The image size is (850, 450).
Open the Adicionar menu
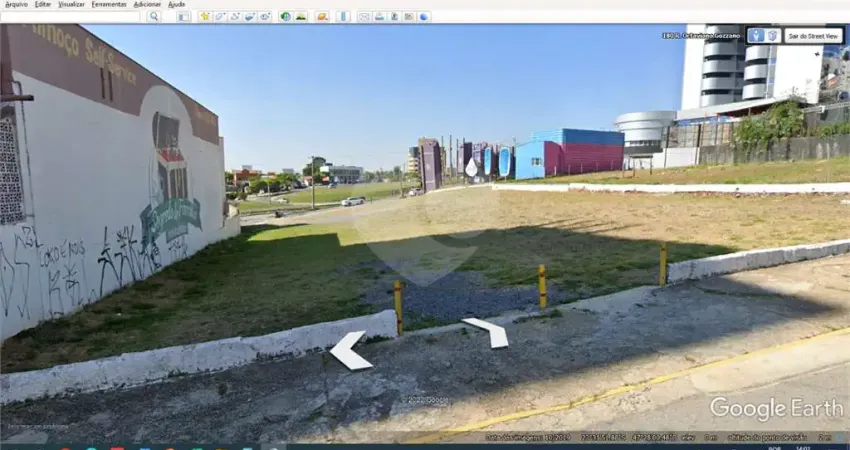click(147, 4)
